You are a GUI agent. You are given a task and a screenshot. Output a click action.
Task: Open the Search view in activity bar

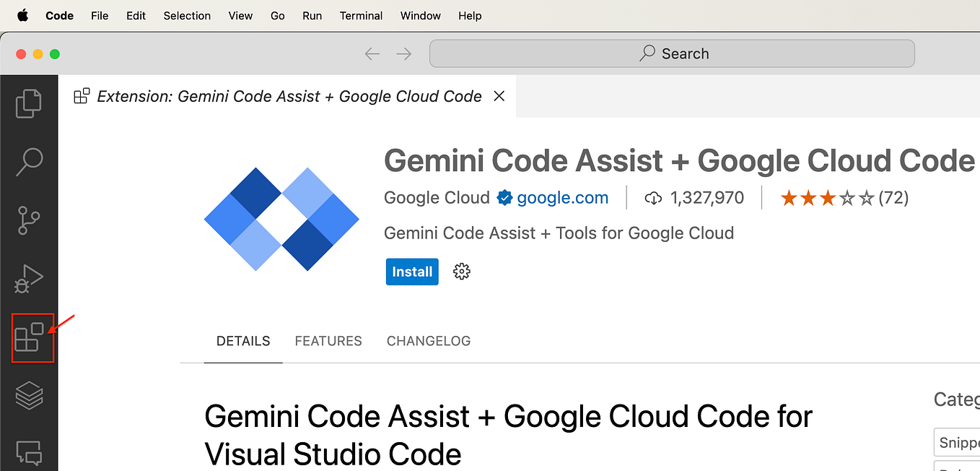[x=29, y=162]
